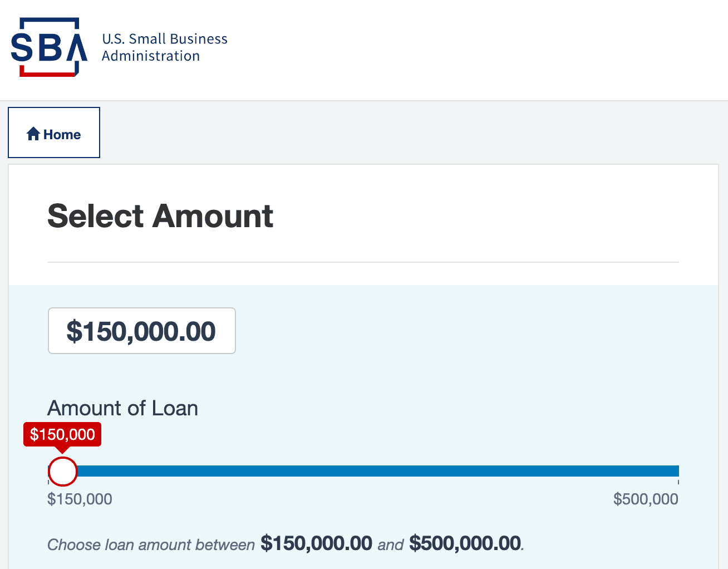This screenshot has width=728, height=569.
Task: Click the divider line below Select Amount
Action: click(x=363, y=262)
